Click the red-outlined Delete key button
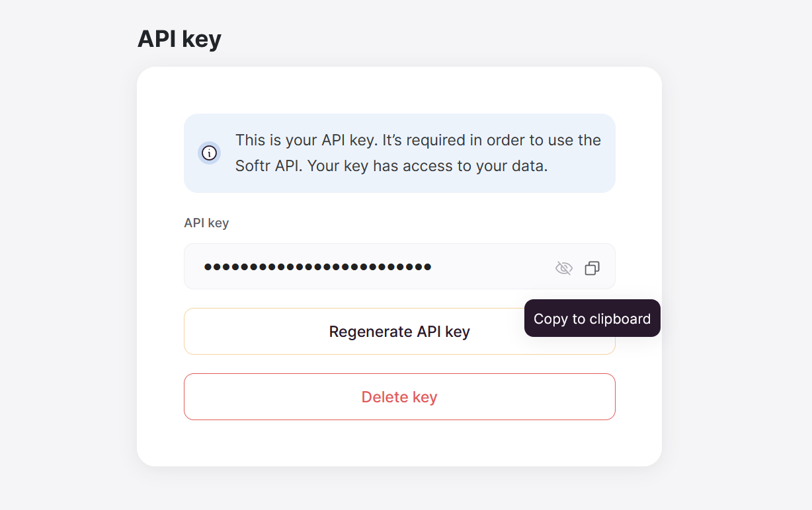812x510 pixels. tap(399, 396)
